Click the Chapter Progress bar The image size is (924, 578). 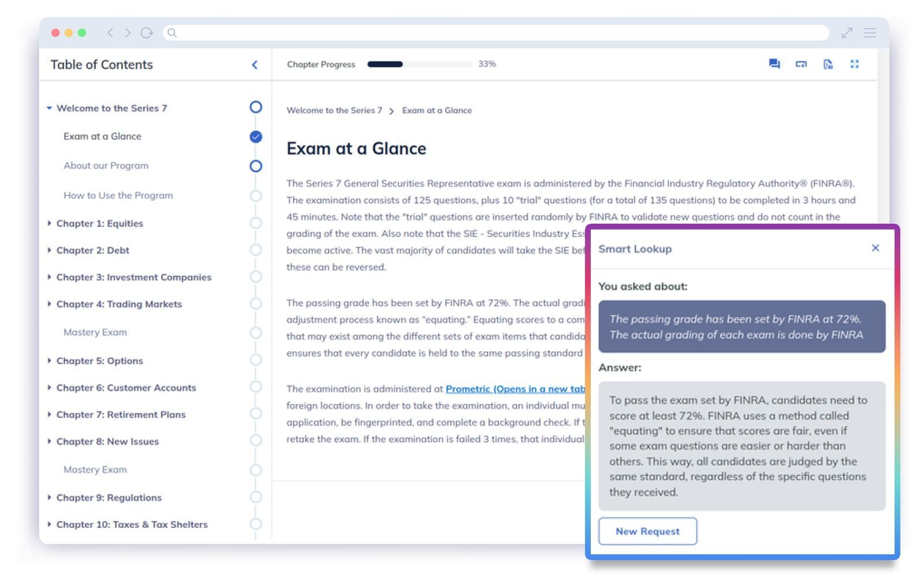click(x=419, y=64)
